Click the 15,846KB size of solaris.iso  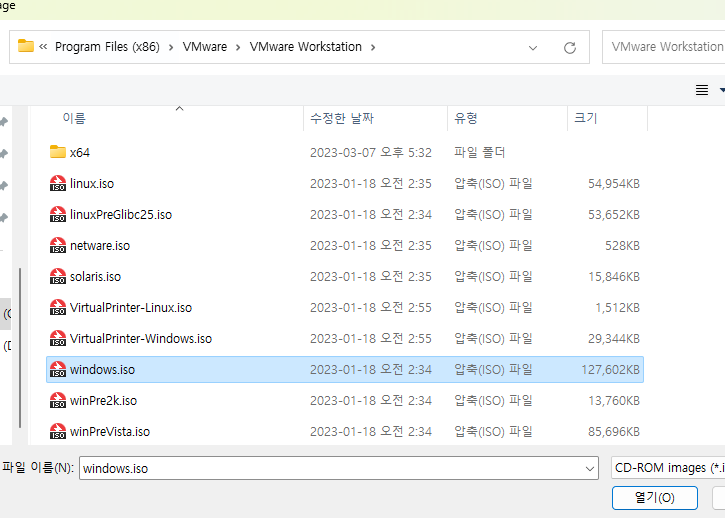(x=614, y=277)
